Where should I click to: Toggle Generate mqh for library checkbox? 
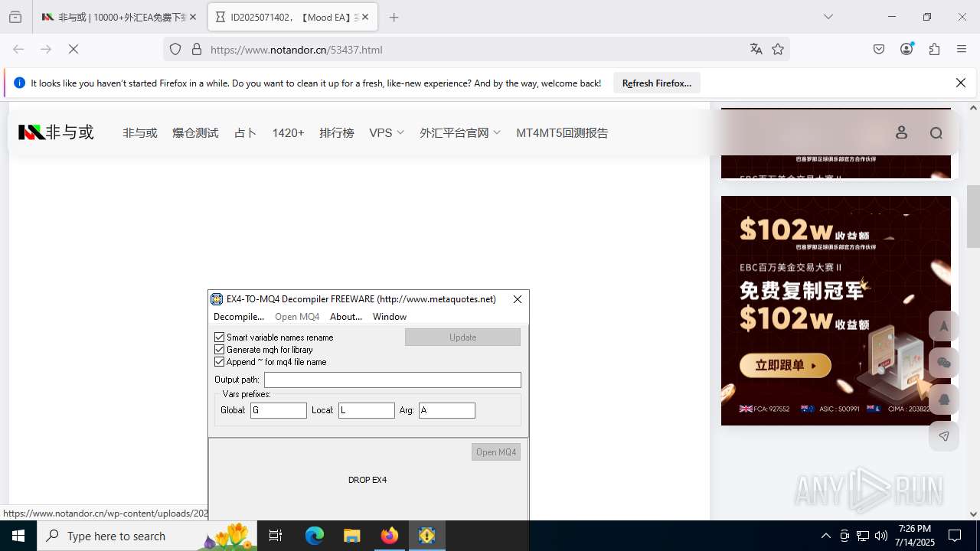pyautogui.click(x=220, y=350)
